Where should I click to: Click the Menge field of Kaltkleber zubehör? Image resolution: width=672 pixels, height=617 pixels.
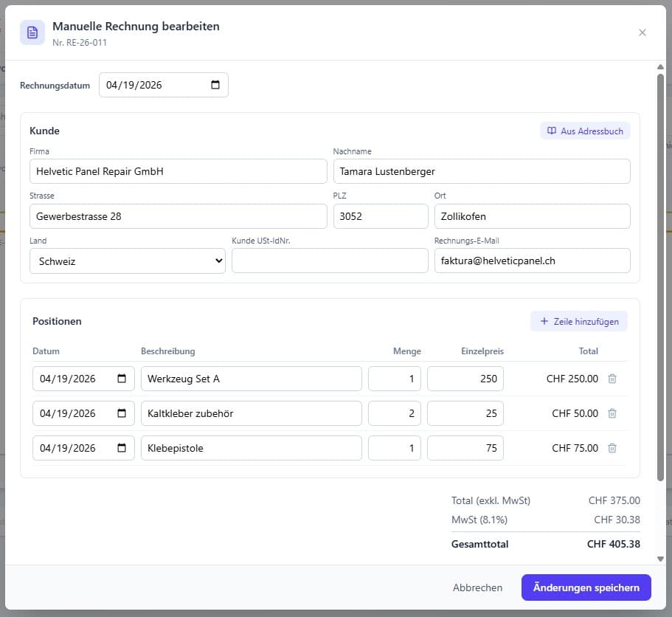[394, 413]
